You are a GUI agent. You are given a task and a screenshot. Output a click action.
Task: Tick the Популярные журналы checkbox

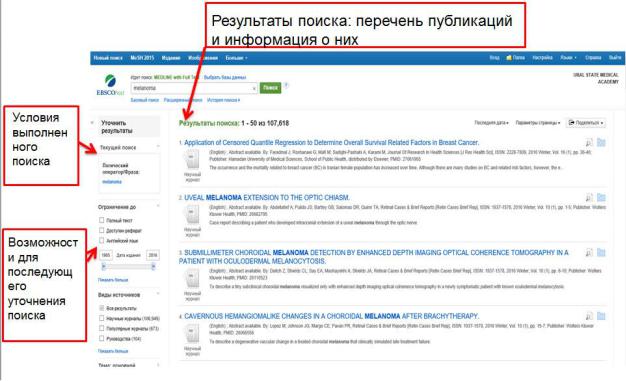[101, 328]
